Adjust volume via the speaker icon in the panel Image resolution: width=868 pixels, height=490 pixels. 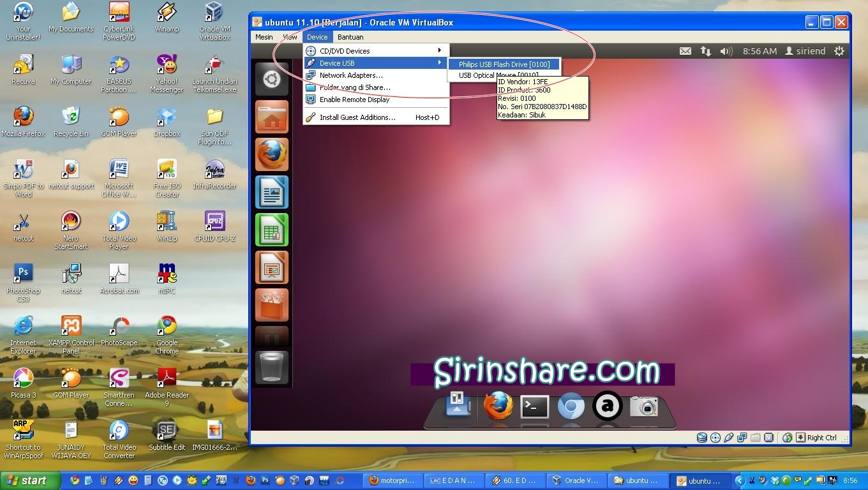[x=727, y=50]
